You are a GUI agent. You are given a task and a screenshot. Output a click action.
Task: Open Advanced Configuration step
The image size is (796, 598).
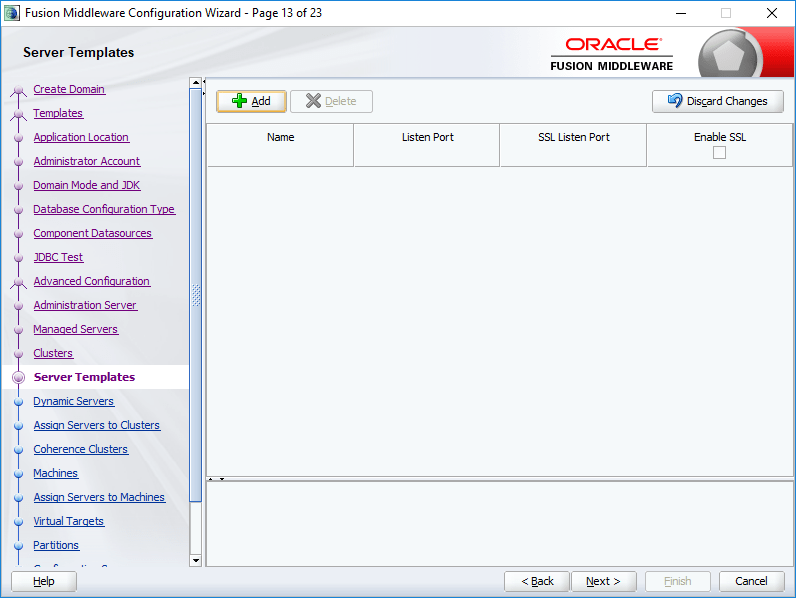point(92,281)
